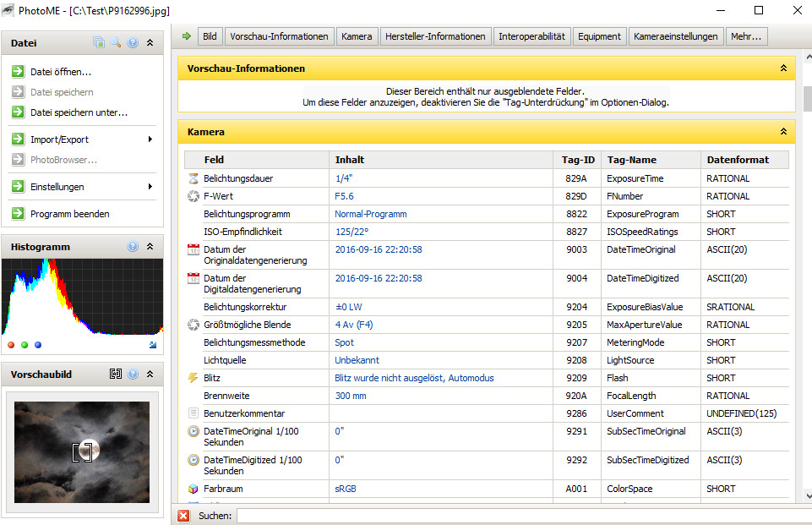Toggle the blue channel dot in the histogram
Screen dimensions: 812x525
[x=38, y=345]
